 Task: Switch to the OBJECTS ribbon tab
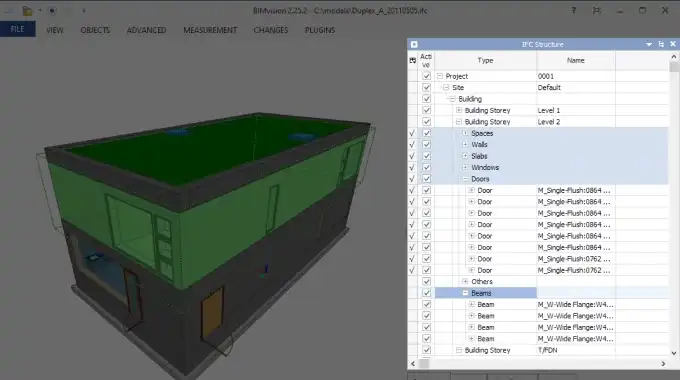[95, 30]
